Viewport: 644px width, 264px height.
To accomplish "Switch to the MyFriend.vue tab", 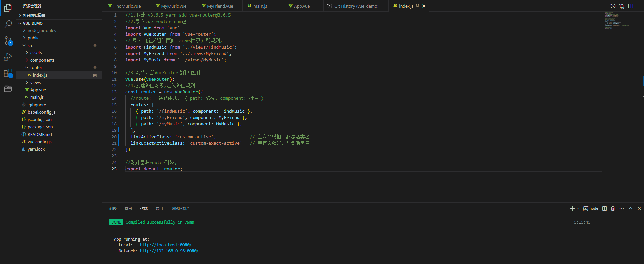I will (x=220, y=6).
